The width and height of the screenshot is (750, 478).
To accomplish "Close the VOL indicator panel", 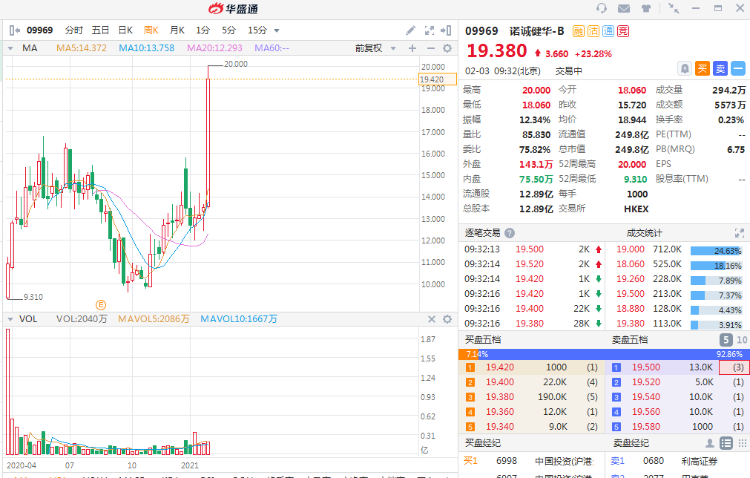I will pyautogui.click(x=431, y=319).
